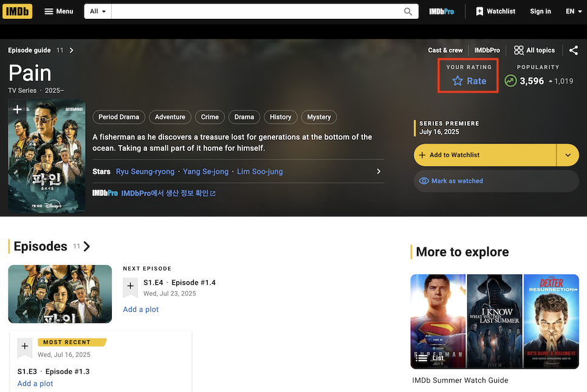Open the IMDbPro link beside Cast & crew
The height and width of the screenshot is (392, 587).
[x=487, y=50]
